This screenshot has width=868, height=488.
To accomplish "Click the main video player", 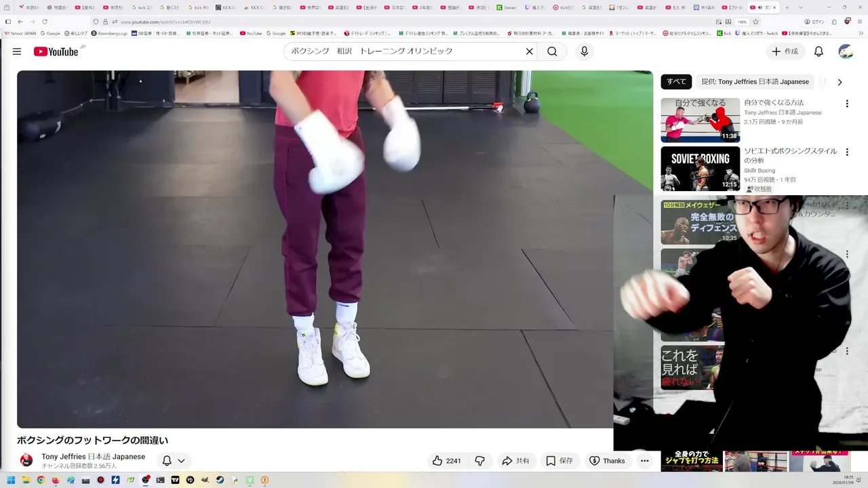I will pos(335,249).
